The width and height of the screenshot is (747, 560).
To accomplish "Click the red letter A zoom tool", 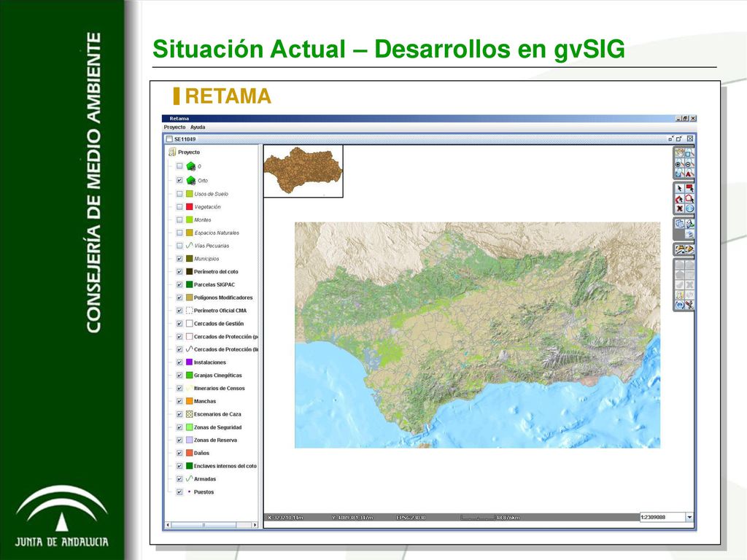I will tap(689, 174).
